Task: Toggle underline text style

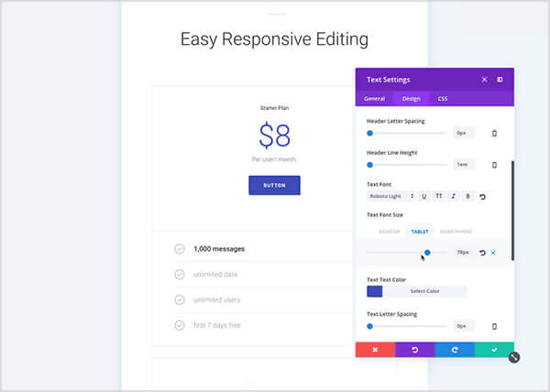Action: [x=424, y=196]
